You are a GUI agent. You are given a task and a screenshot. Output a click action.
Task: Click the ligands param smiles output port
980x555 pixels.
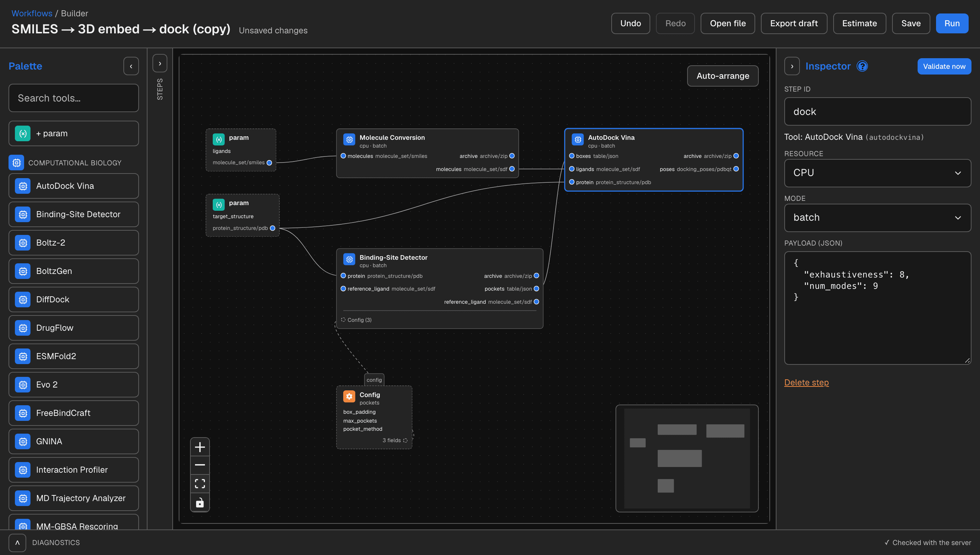pos(269,163)
